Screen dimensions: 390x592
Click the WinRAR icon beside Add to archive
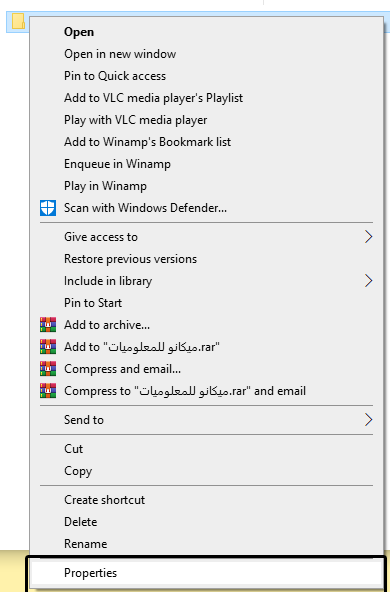pyautogui.click(x=48, y=325)
